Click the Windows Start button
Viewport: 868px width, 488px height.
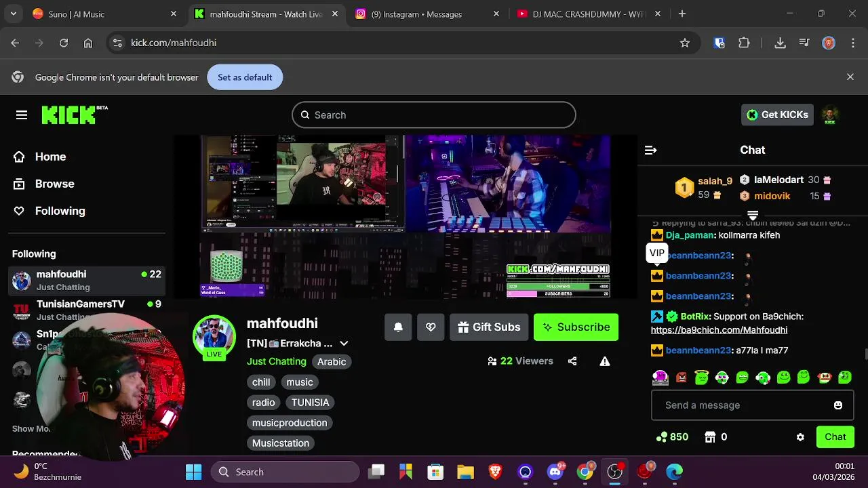[x=193, y=472]
